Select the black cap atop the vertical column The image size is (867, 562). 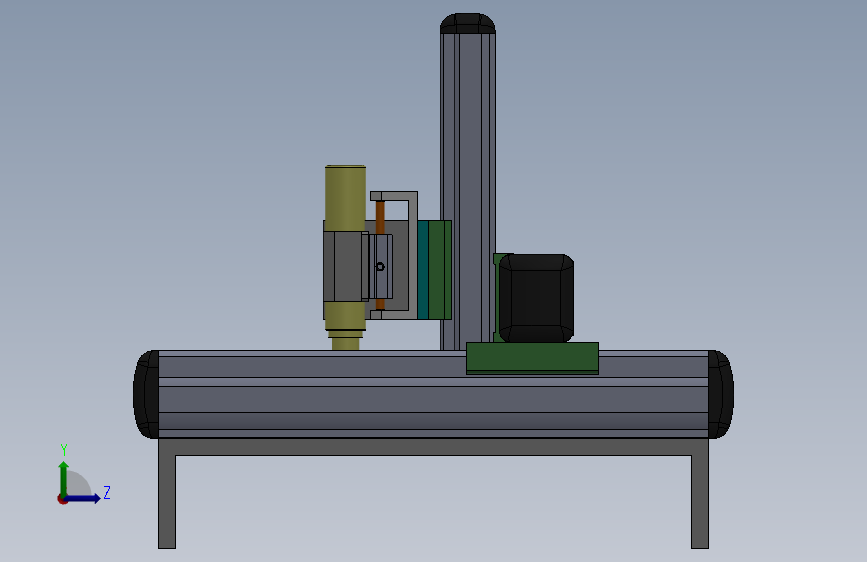point(468,23)
